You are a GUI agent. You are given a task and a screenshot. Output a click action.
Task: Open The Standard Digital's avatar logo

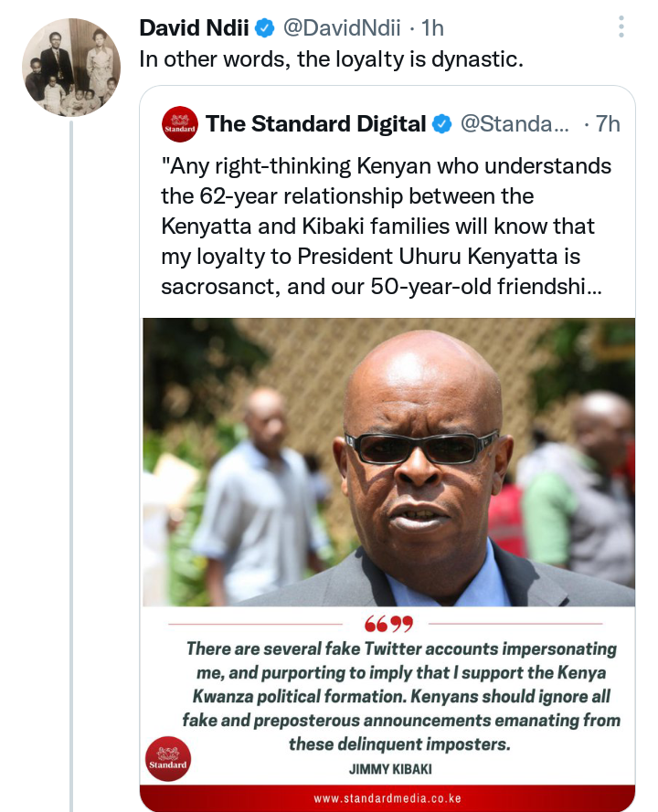coord(179,124)
